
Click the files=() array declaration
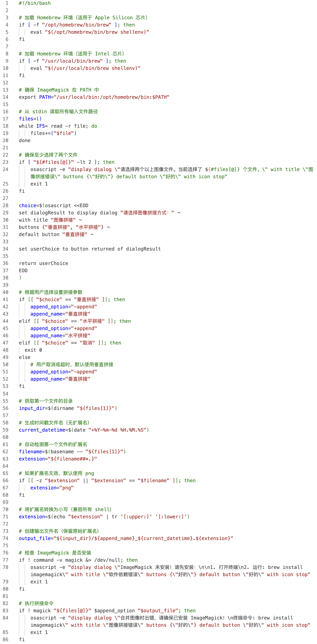tap(30, 119)
